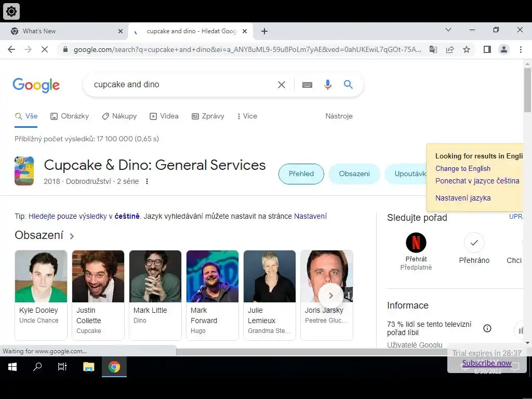This screenshot has width=532, height=399.
Task: Mark show as Přehráno with checkmark
Action: pyautogui.click(x=474, y=243)
